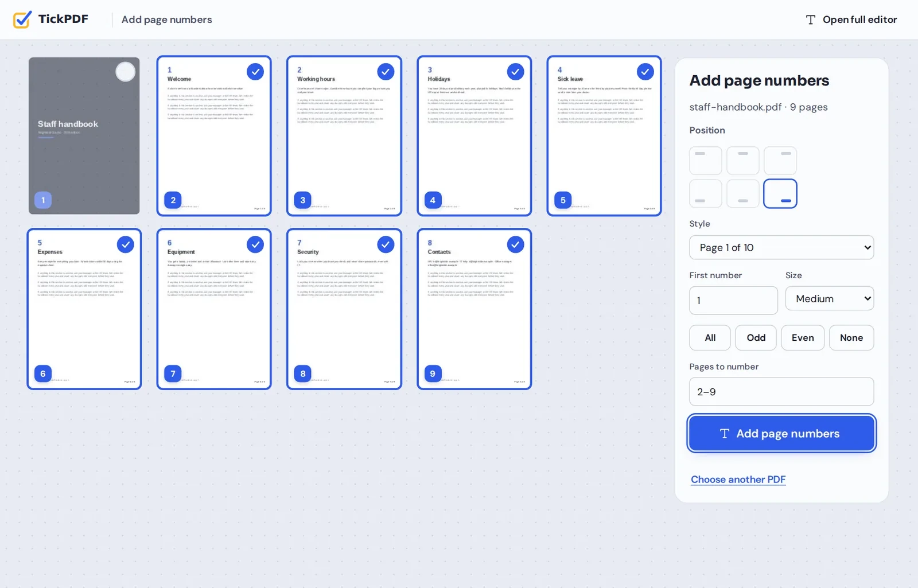Click the All pages selection button
This screenshot has width=918, height=588.
[710, 338]
